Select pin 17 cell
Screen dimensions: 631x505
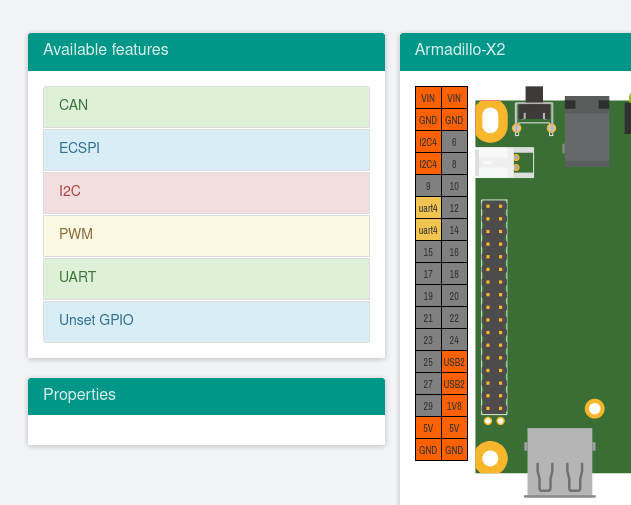428,274
